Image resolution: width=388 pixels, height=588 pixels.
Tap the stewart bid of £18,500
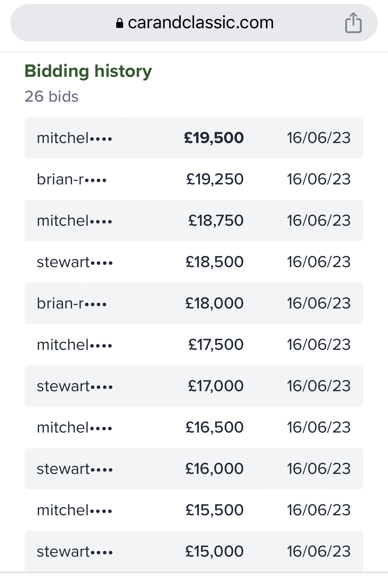pos(194,262)
